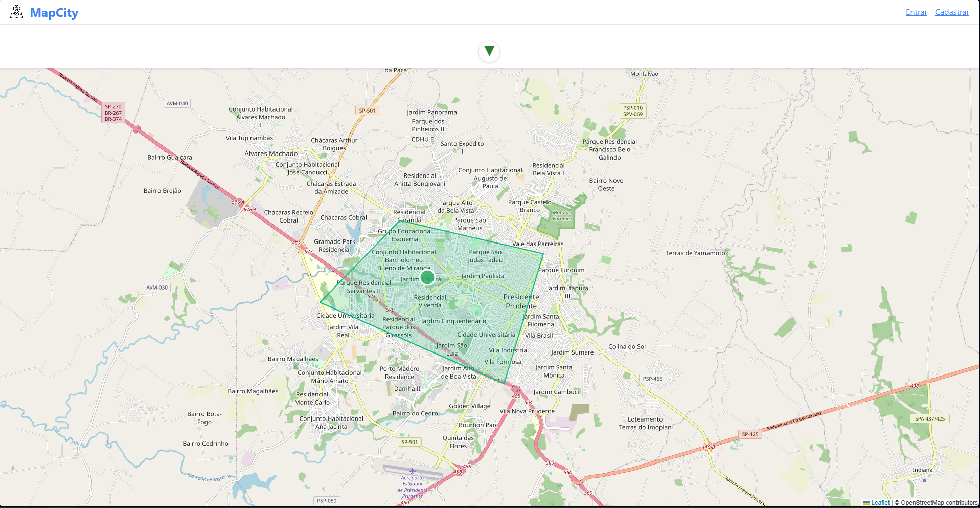Click the AVM-040 road label badge

click(176, 103)
